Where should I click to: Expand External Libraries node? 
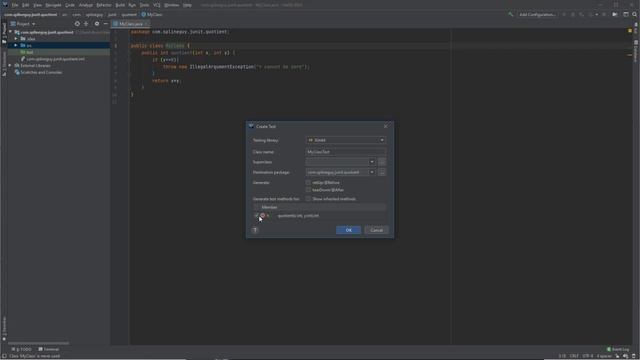coord(10,66)
